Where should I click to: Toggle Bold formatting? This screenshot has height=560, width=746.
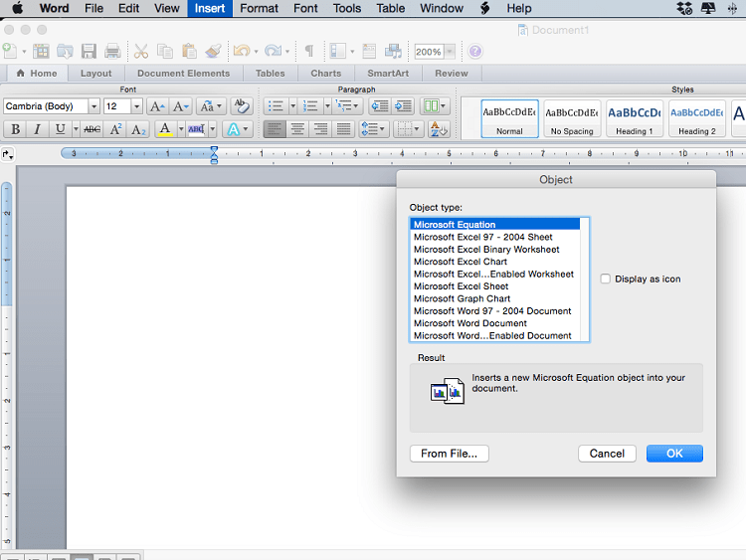click(x=15, y=129)
